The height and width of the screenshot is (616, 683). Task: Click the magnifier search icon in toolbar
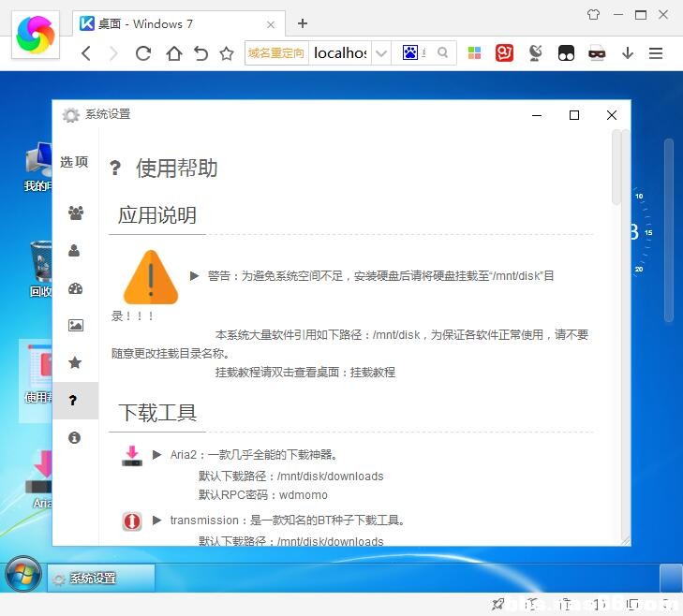tap(442, 52)
